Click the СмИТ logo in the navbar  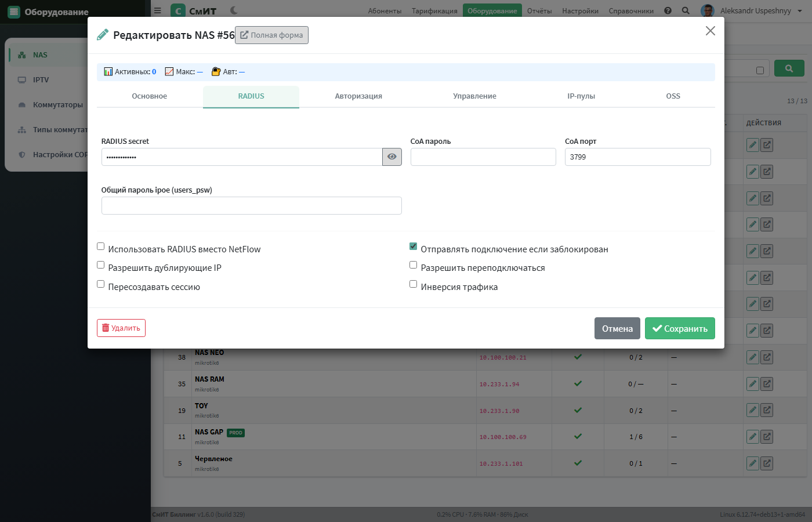click(x=194, y=11)
